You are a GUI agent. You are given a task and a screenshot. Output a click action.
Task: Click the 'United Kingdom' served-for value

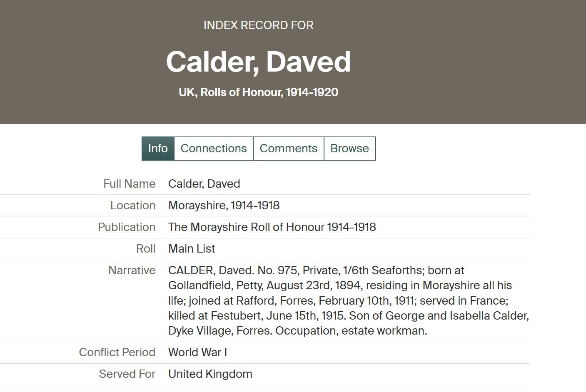[x=210, y=374]
